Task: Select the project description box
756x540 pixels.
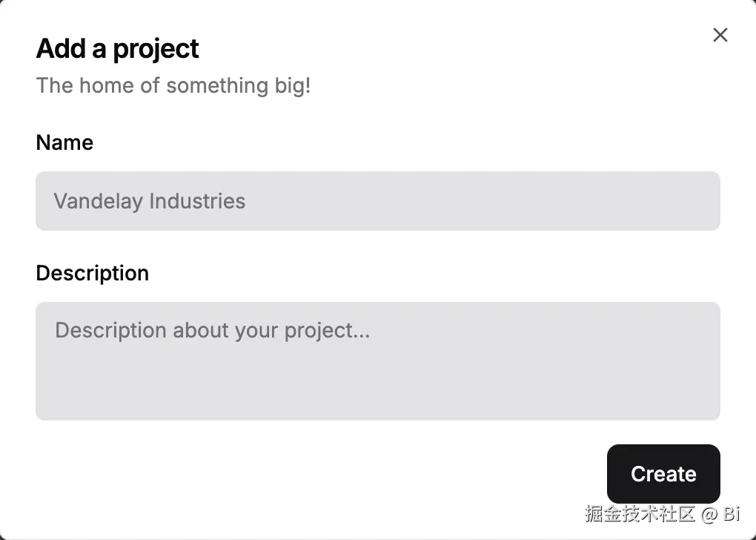Action: pyautogui.click(x=377, y=360)
